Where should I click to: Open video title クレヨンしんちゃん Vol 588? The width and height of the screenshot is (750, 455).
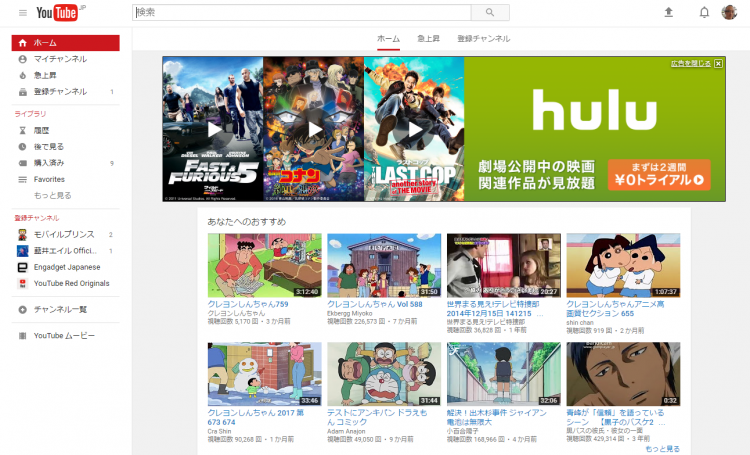(x=375, y=304)
